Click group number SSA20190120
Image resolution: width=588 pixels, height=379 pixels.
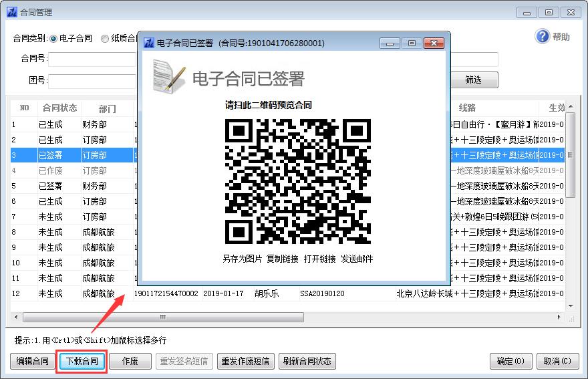pyautogui.click(x=322, y=293)
